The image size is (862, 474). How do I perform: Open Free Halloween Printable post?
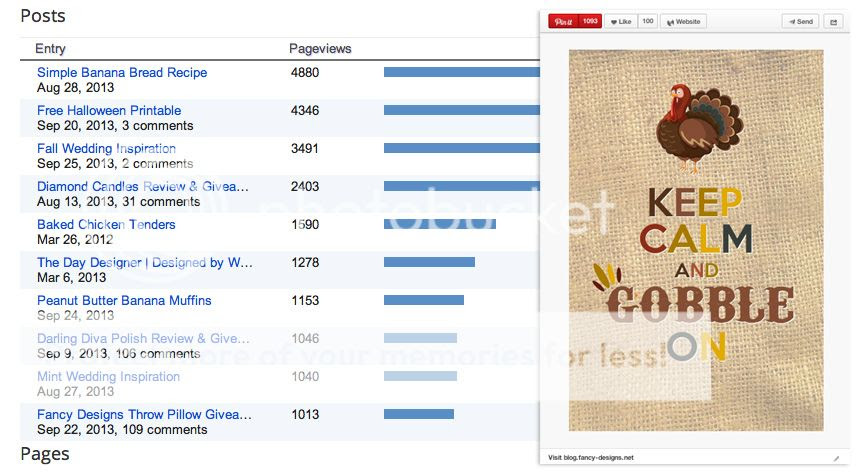click(109, 111)
